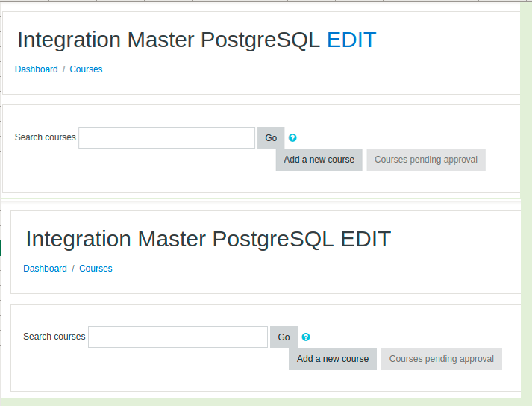The image size is (532, 406).
Task: Open Courses breadcrumb in the upper page
Action: (x=86, y=69)
